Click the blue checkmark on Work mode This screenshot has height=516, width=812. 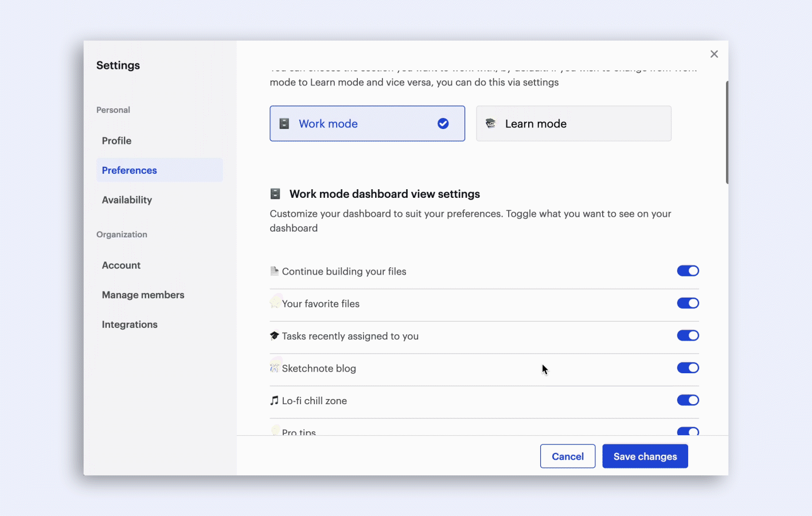(x=443, y=124)
